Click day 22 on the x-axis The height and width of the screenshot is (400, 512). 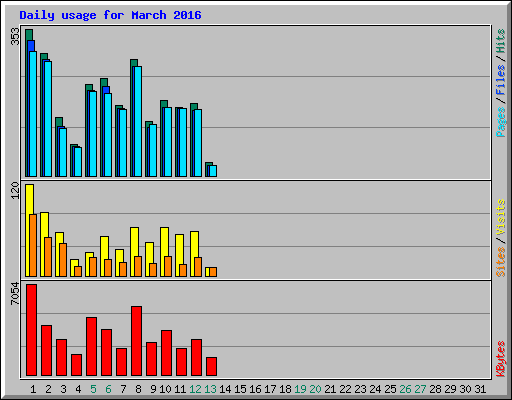point(345,389)
